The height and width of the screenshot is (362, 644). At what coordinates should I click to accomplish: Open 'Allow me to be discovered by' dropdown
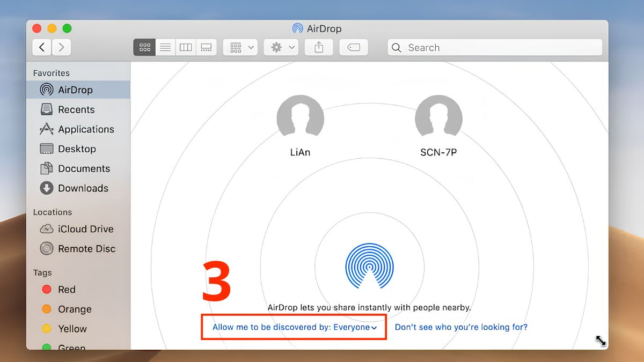pos(295,327)
